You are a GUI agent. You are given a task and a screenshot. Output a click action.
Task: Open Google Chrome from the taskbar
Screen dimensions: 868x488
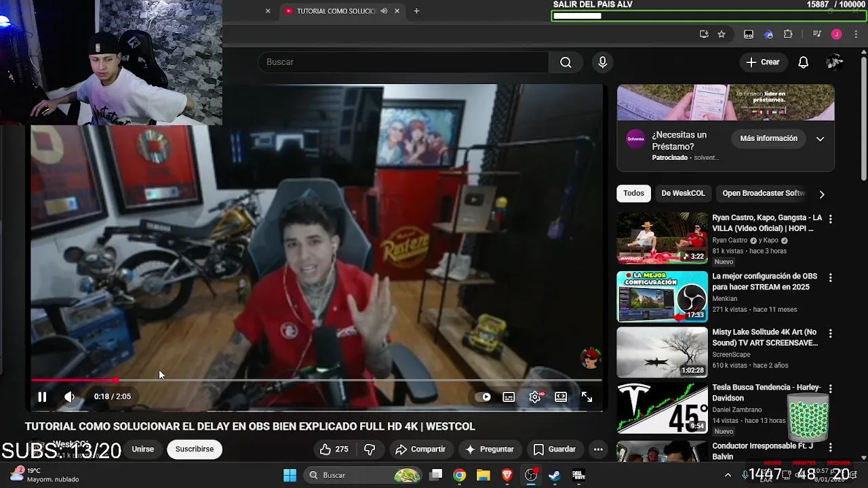pyautogui.click(x=460, y=475)
